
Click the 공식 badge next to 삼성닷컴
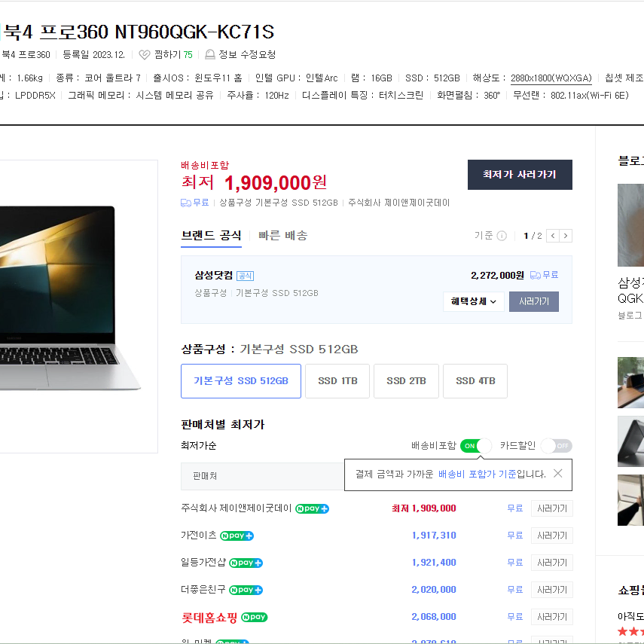[x=246, y=276]
